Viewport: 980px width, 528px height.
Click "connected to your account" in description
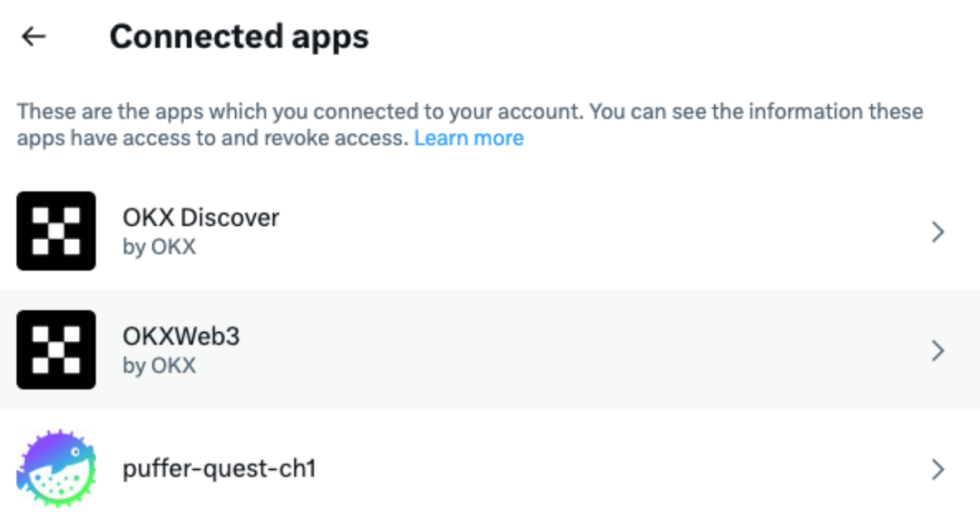coord(448,112)
